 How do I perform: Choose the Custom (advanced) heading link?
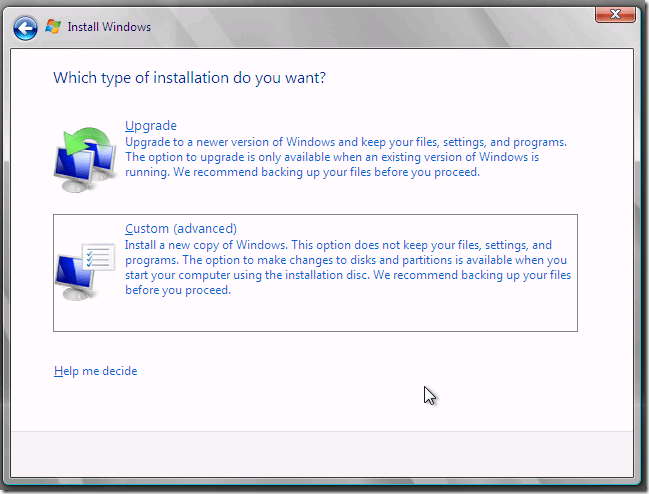coord(180,229)
